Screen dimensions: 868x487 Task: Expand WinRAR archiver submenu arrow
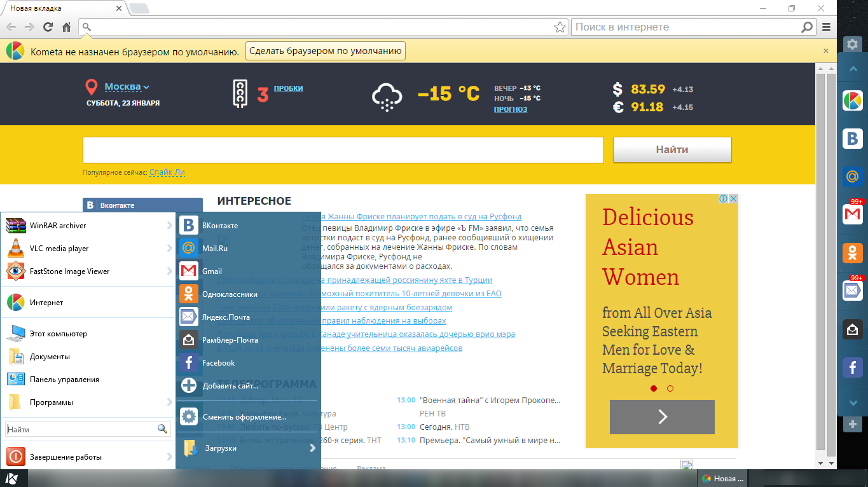(x=170, y=226)
